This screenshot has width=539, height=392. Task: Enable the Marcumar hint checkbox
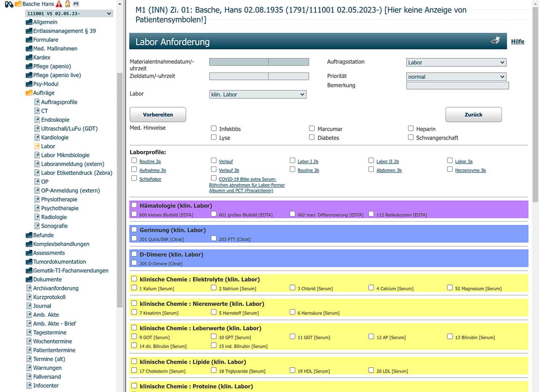(x=312, y=128)
